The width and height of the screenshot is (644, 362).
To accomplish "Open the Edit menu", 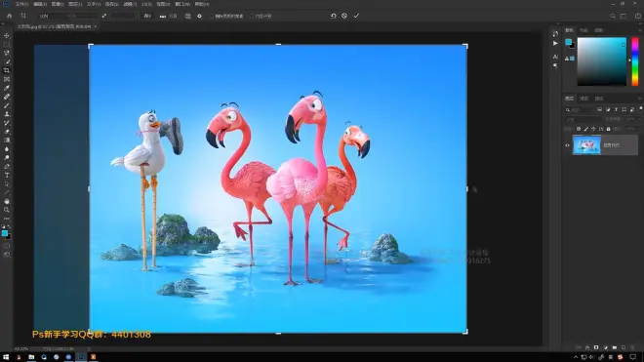I will pos(40,4).
